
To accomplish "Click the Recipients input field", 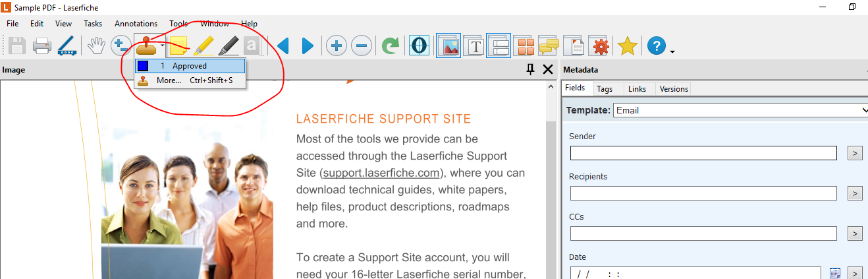I will click(x=703, y=193).
